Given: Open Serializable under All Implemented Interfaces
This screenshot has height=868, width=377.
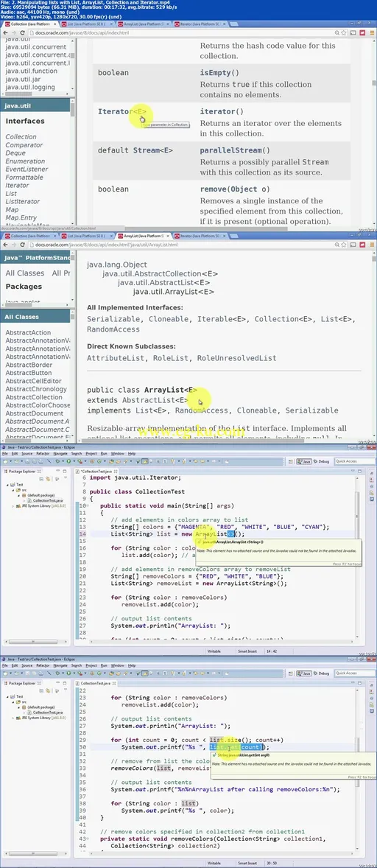Looking at the screenshot, I should 113,319.
